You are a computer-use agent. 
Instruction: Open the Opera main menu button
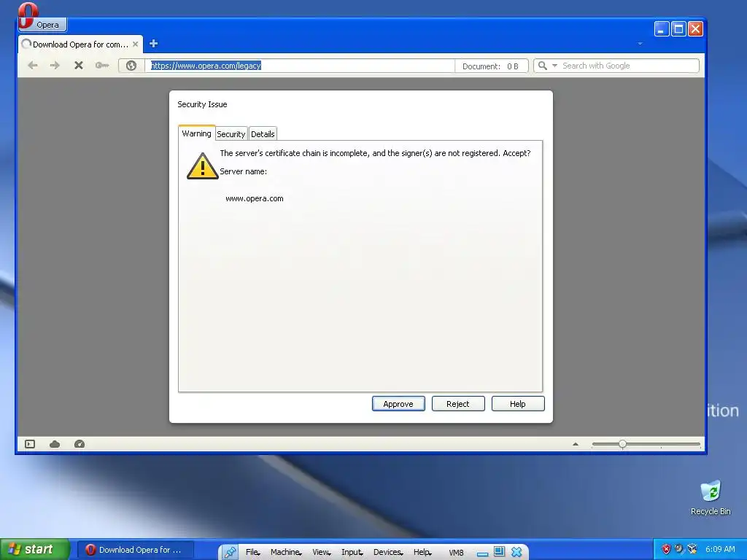[x=42, y=24]
